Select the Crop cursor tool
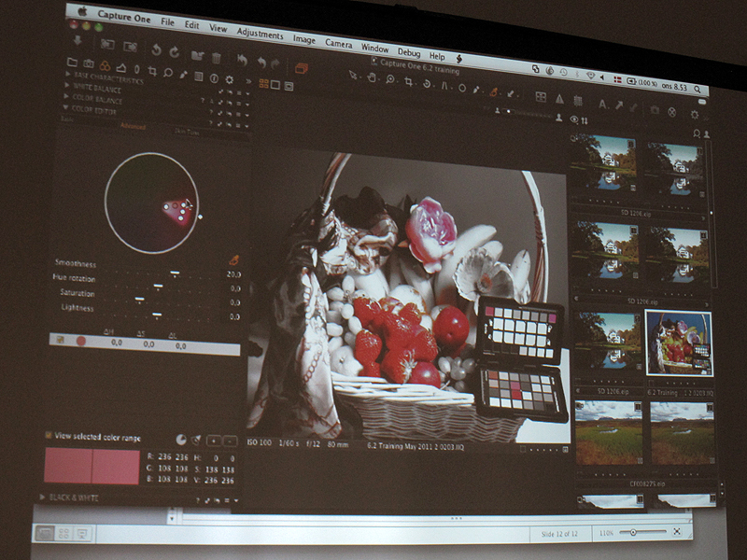 click(408, 81)
